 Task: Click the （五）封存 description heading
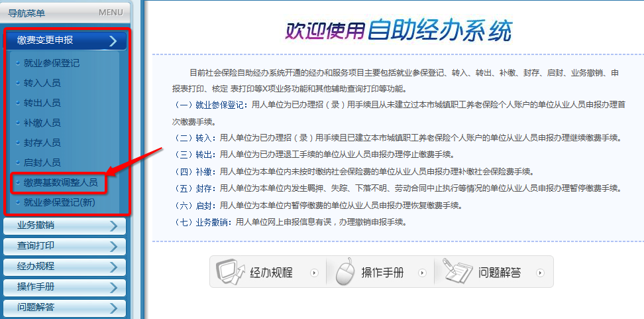click(195, 188)
